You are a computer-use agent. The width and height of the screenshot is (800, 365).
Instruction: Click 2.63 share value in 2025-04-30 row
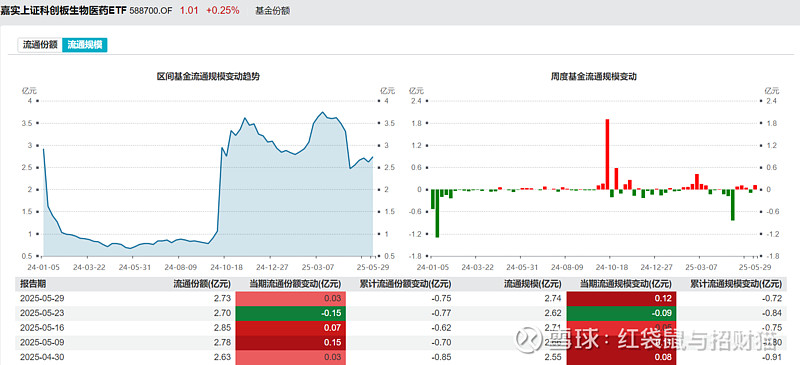coord(222,356)
